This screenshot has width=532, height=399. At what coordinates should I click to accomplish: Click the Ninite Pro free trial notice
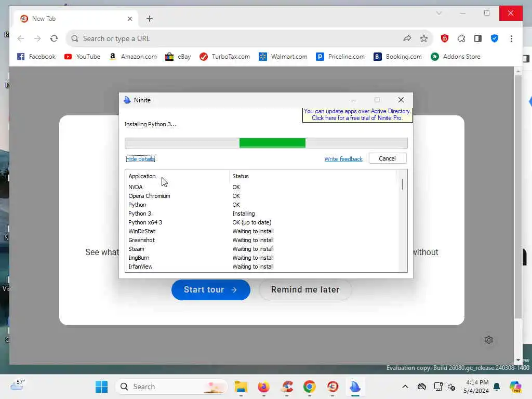(x=357, y=115)
